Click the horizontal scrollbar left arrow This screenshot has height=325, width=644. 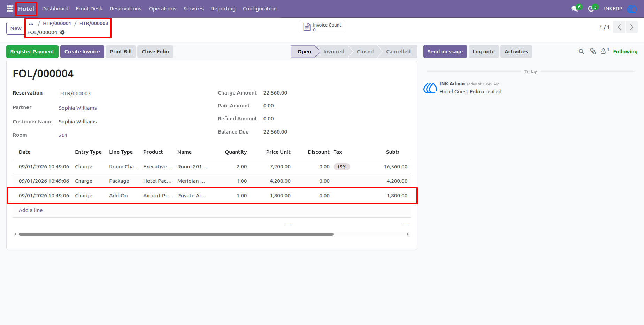15,234
